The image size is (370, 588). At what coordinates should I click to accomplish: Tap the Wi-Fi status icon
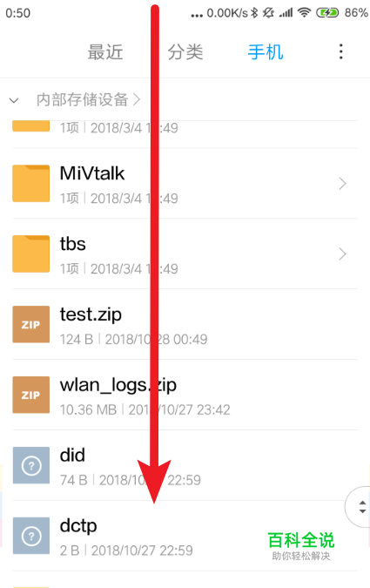tap(304, 13)
